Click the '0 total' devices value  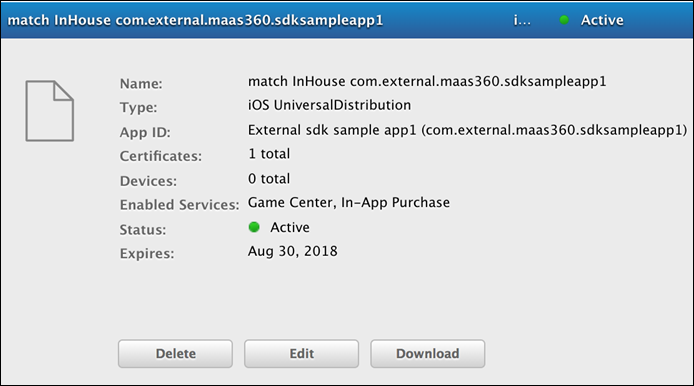pyautogui.click(x=269, y=179)
